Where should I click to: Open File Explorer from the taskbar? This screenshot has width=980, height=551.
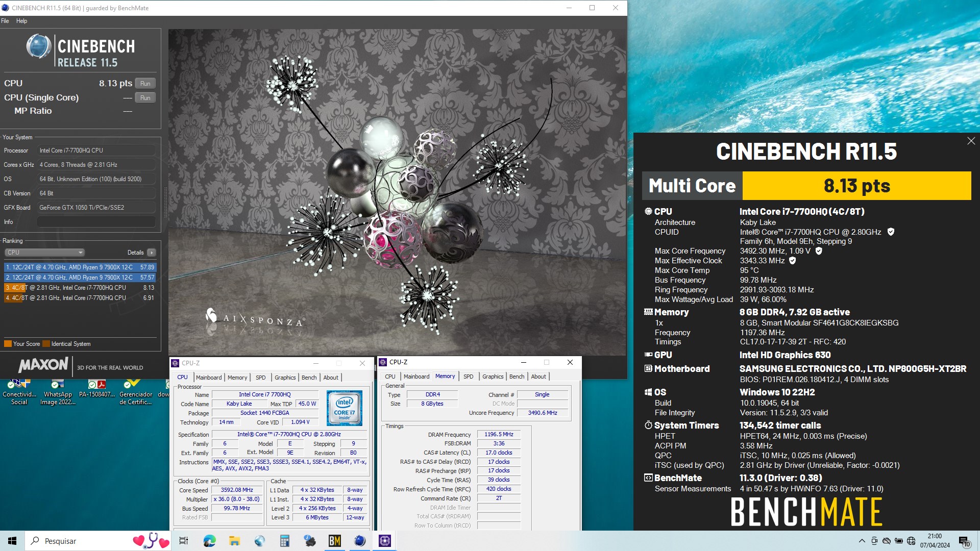click(234, 541)
